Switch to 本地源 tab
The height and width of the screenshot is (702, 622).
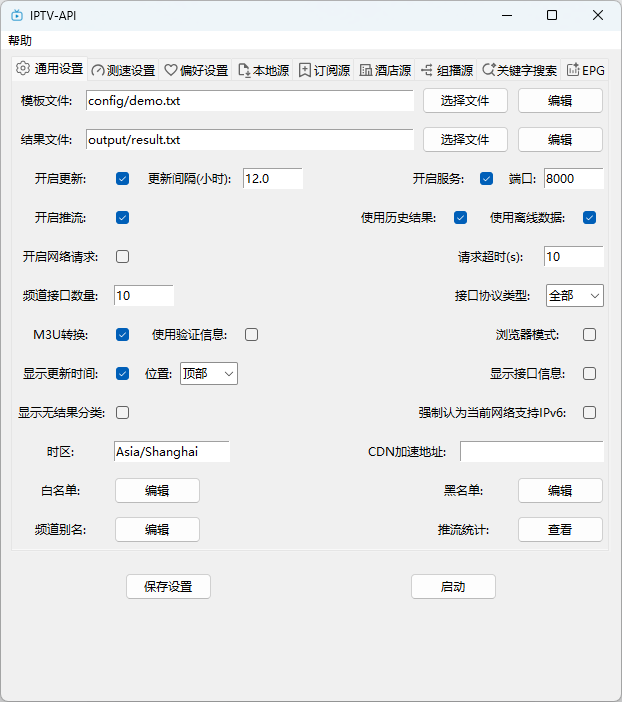(x=263, y=70)
